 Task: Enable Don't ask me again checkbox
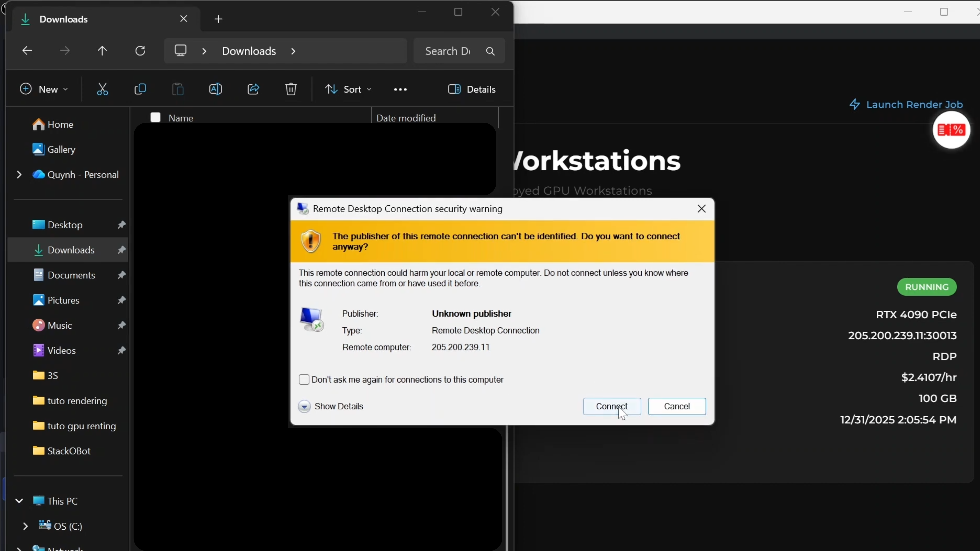point(304,380)
